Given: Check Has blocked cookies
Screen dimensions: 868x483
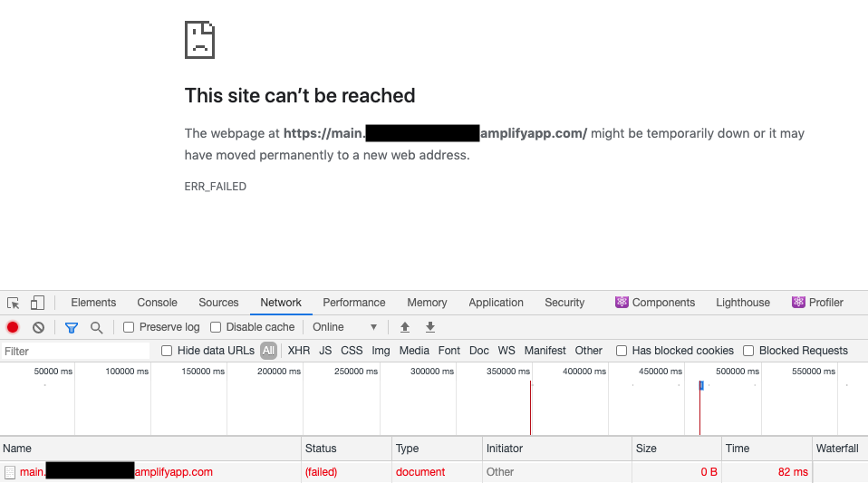Looking at the screenshot, I should (x=622, y=351).
